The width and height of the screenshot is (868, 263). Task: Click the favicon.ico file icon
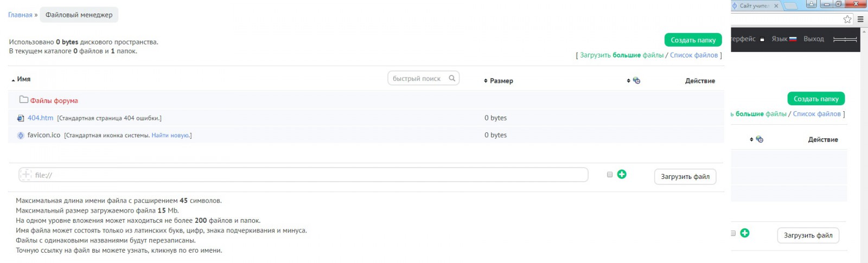point(21,136)
